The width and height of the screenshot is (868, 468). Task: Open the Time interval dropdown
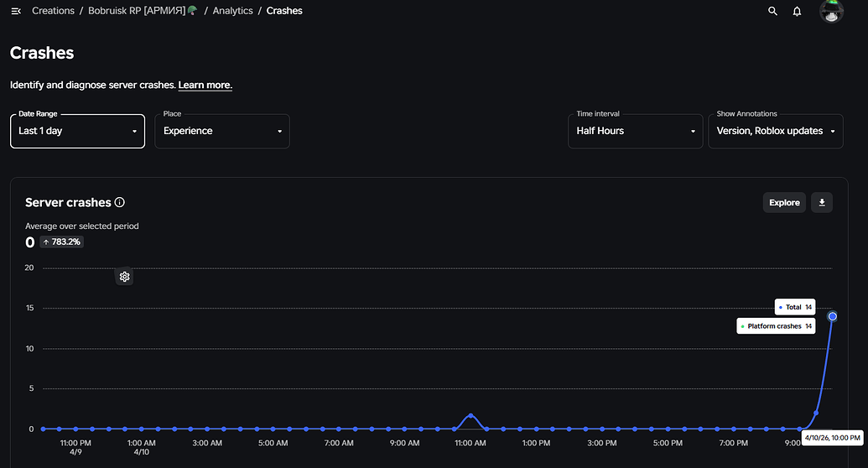point(636,132)
